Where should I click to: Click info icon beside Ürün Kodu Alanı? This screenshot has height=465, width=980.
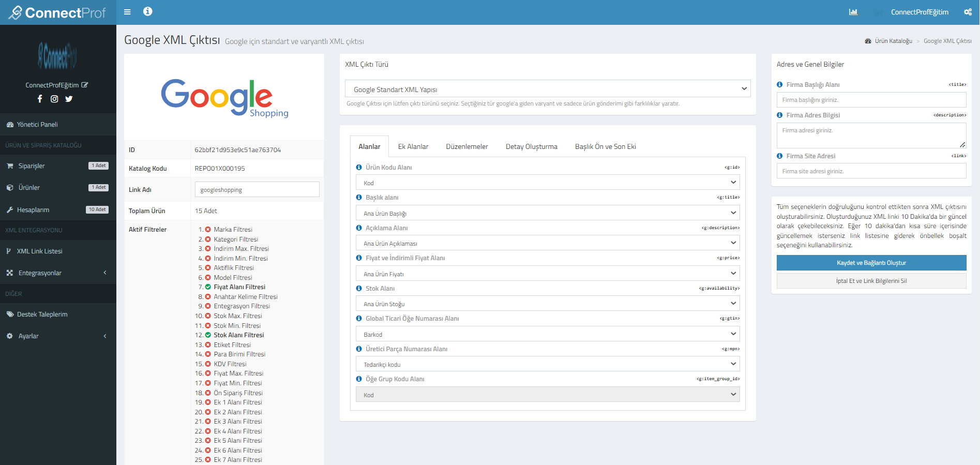(359, 167)
